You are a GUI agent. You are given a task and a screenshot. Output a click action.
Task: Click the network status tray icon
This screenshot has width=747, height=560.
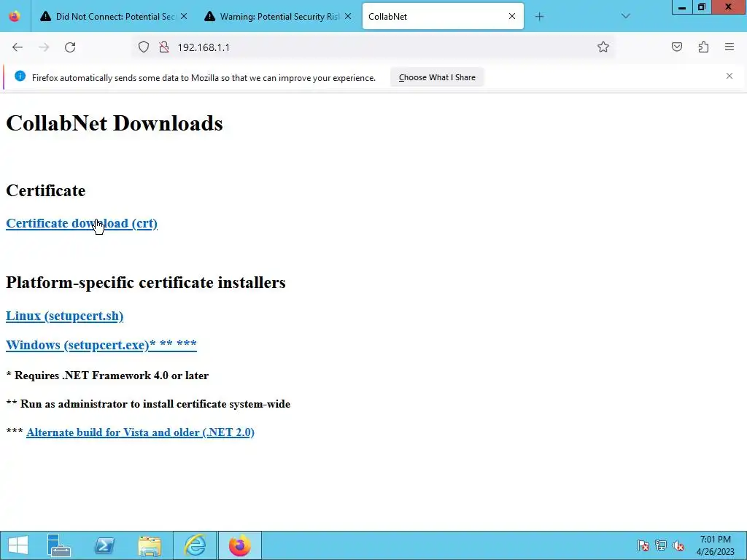coord(660,545)
